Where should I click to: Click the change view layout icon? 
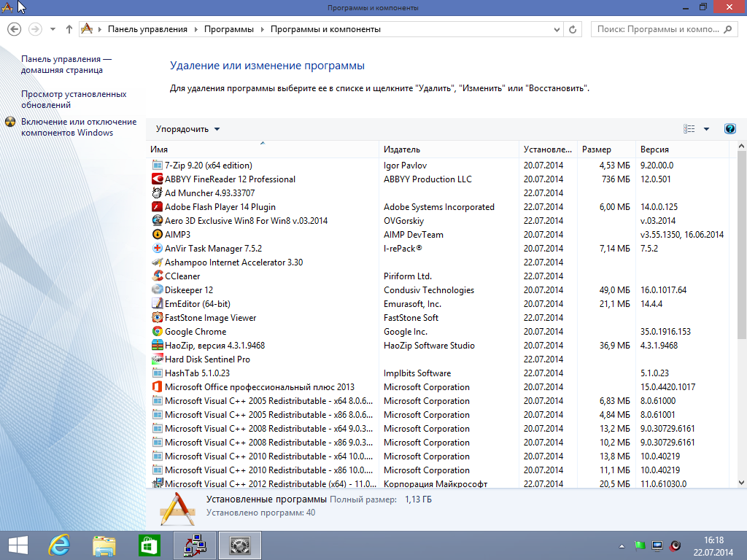pos(689,128)
